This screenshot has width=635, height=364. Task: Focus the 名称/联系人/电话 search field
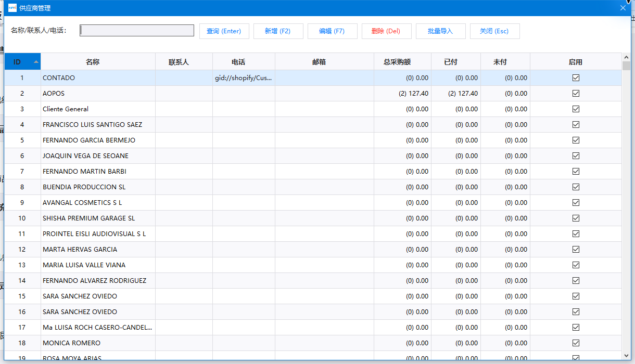(137, 31)
